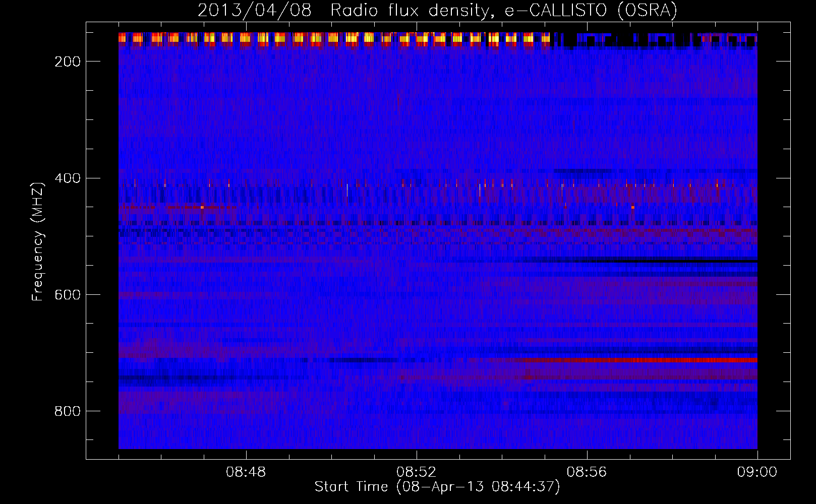Click the 400 frequency tick label
Image resolution: width=816 pixels, height=504 pixels.
(x=68, y=178)
